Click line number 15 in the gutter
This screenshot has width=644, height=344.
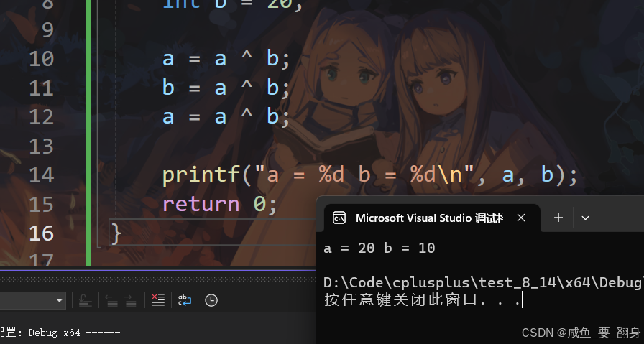tap(42, 205)
